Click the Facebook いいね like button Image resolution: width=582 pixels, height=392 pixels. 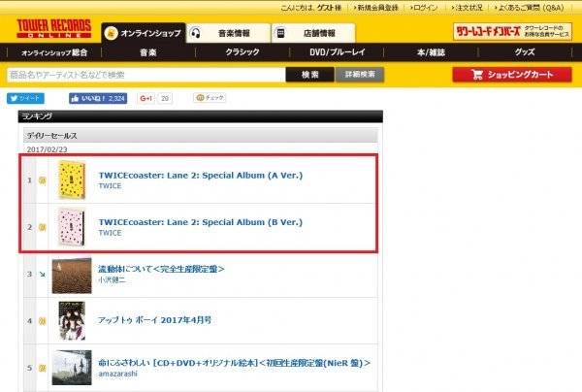pyautogui.click(x=98, y=98)
